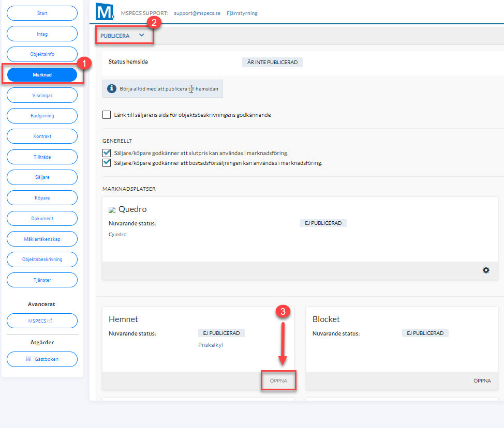Click the Åtgärder sidebar heading
Screen dimensions: 504x428
[x=42, y=342]
